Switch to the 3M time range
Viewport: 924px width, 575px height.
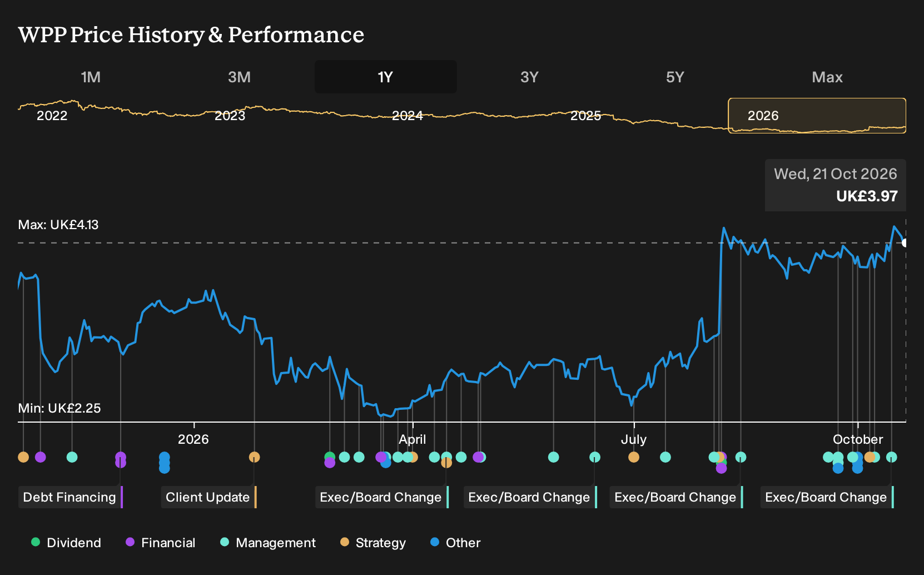pos(239,77)
